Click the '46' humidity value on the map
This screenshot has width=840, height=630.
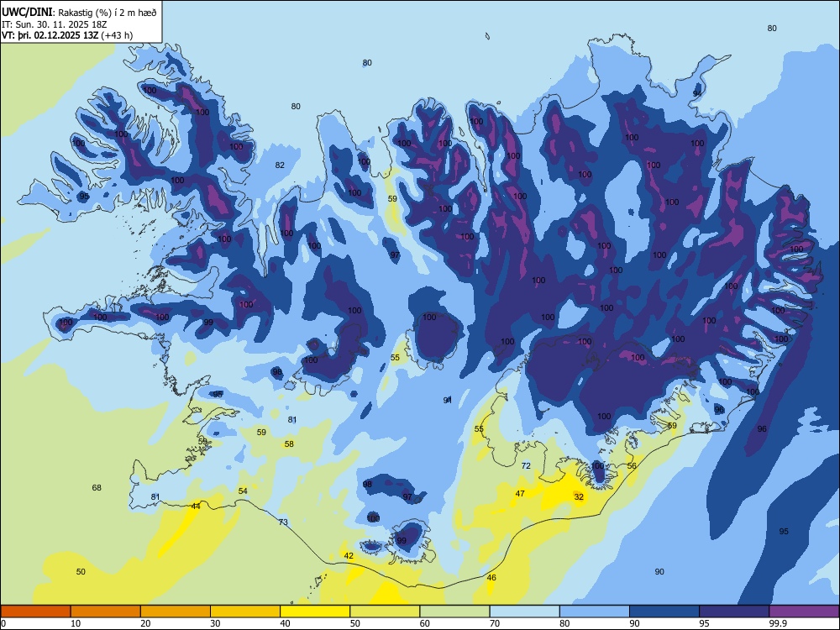[x=491, y=578]
